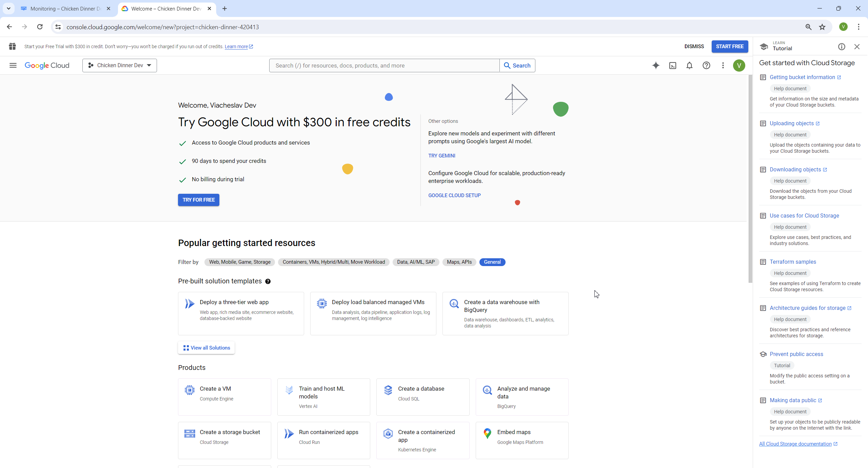Open the notifications bell
The width and height of the screenshot is (868, 468).
[x=689, y=65]
